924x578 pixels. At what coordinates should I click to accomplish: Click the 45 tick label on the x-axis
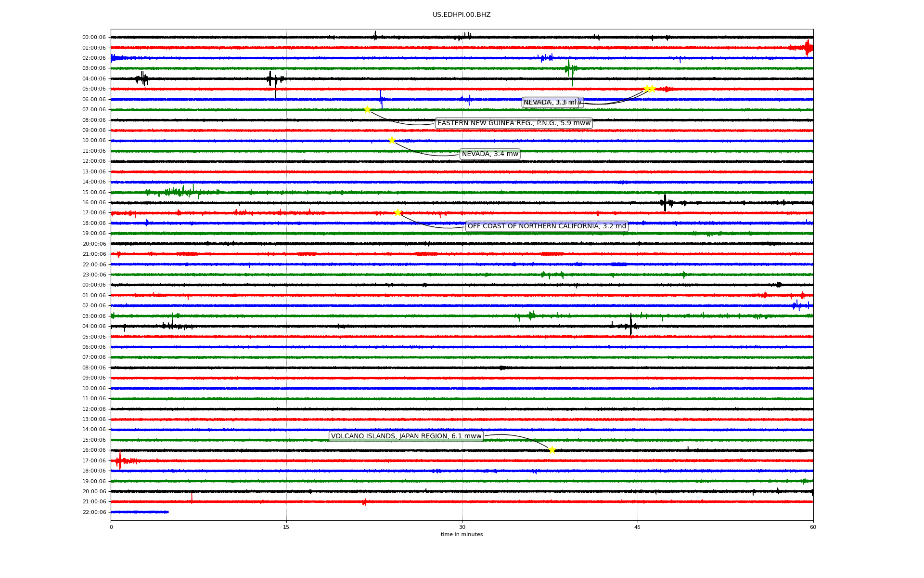(638, 527)
